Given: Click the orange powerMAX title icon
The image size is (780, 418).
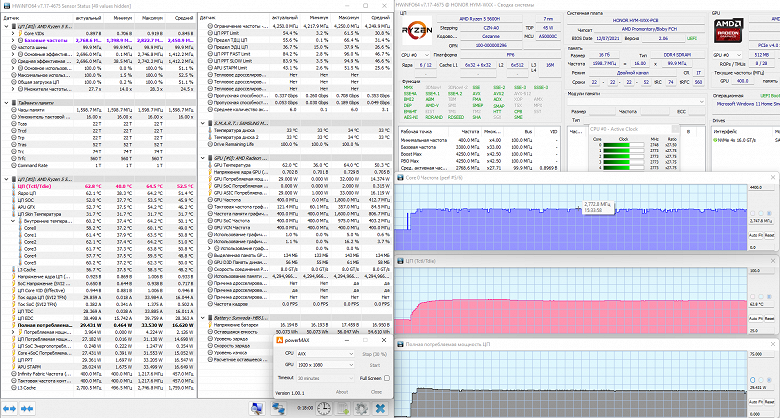Looking at the screenshot, I should 280,340.
